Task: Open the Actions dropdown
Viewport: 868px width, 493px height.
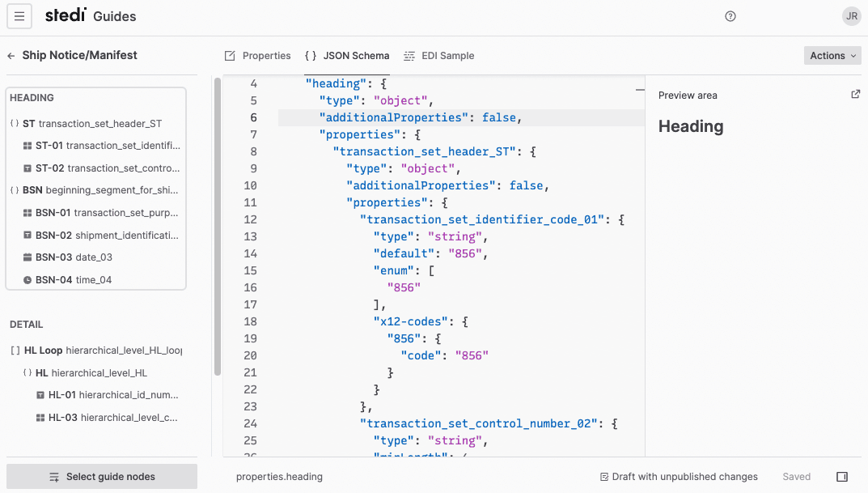Action: click(832, 55)
